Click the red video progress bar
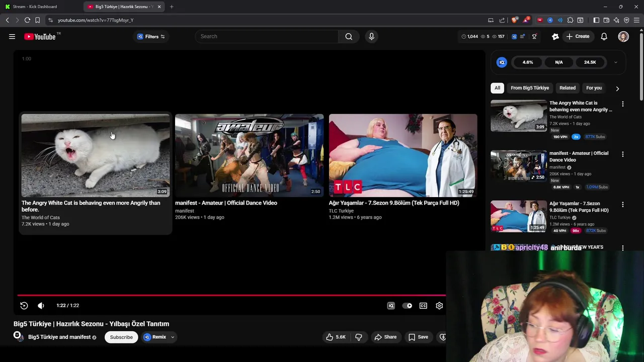This screenshot has width=644, height=362. click(x=231, y=295)
